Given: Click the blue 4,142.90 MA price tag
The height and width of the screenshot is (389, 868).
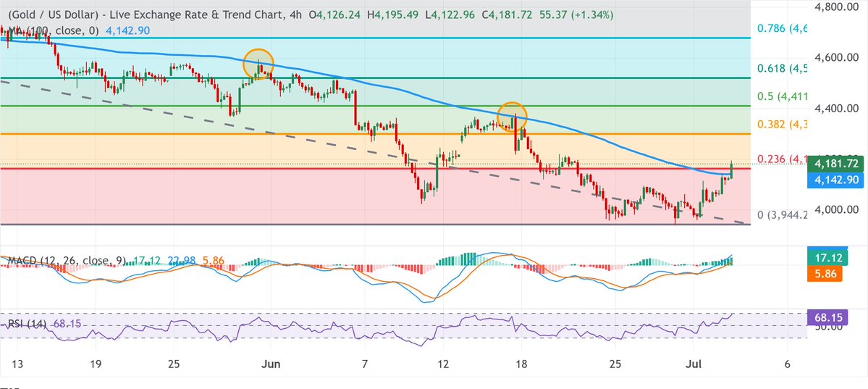Looking at the screenshot, I should coord(835,180).
